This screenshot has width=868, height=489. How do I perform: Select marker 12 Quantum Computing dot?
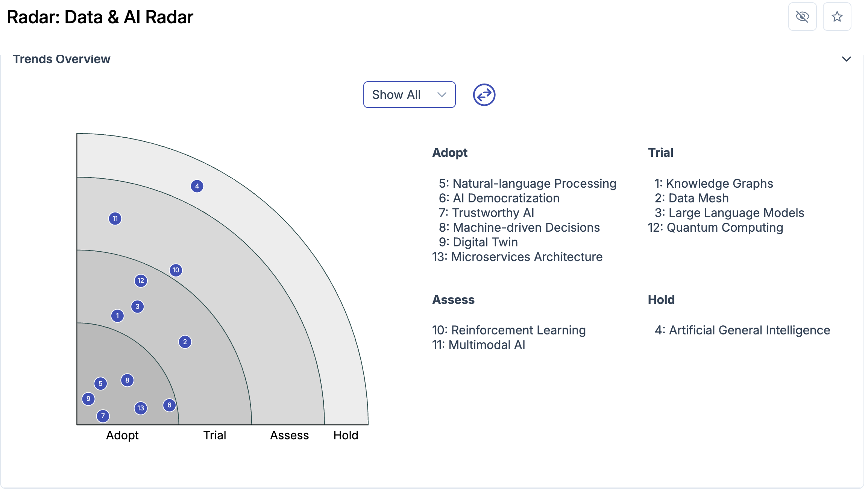tap(141, 280)
